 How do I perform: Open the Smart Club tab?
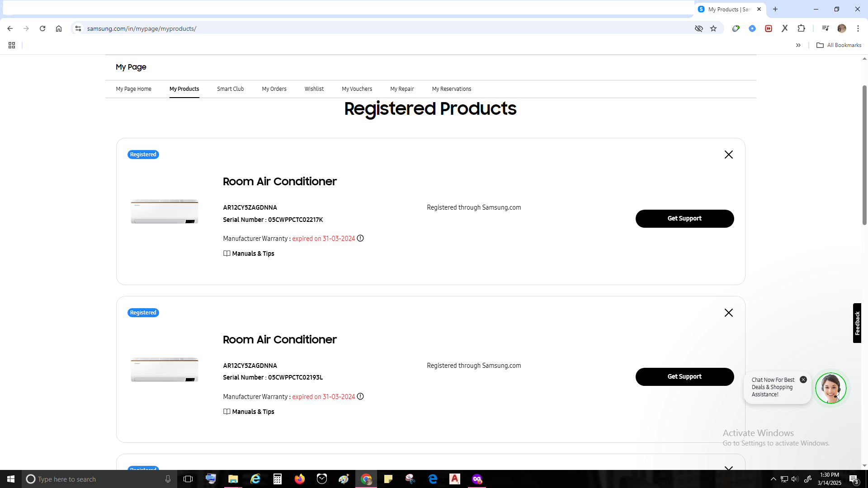[x=230, y=89]
